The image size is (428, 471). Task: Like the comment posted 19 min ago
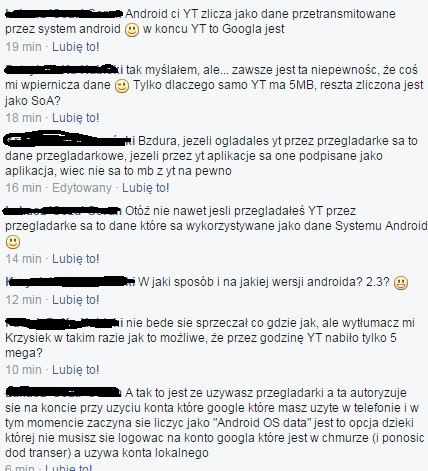[x=76, y=47]
